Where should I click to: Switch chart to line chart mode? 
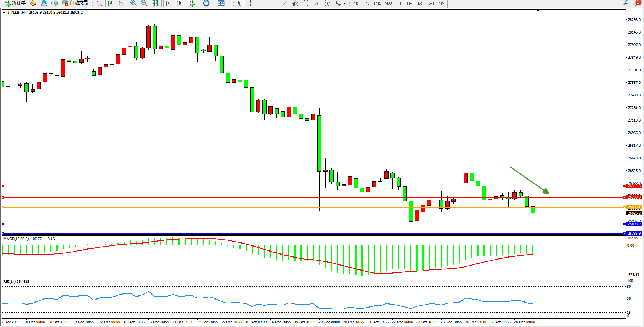pyautogui.click(x=121, y=3)
